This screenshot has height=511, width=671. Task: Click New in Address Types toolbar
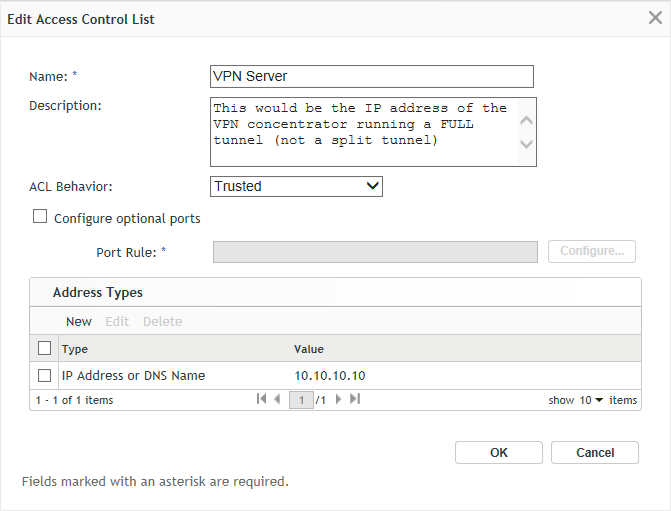[79, 321]
